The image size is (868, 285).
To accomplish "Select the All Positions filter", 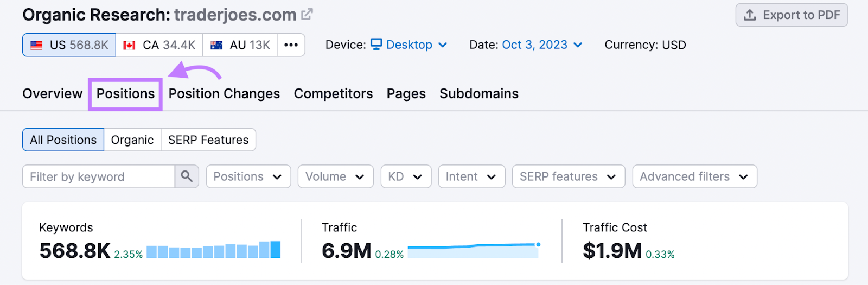I will (x=63, y=140).
